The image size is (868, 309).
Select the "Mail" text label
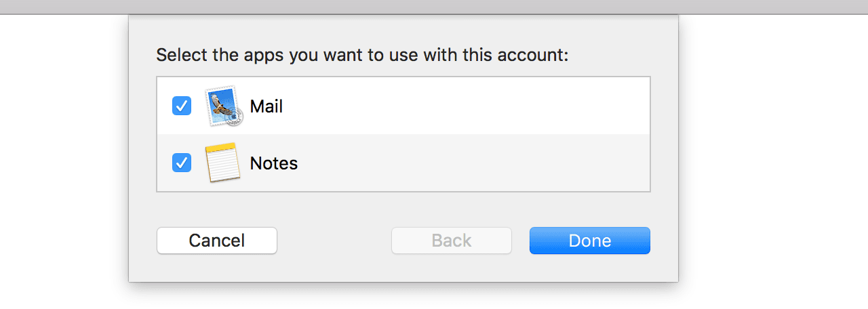point(267,106)
